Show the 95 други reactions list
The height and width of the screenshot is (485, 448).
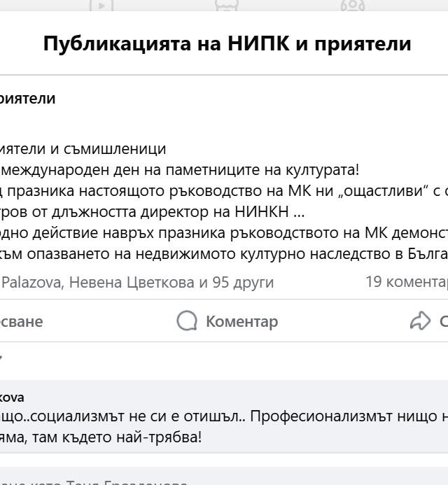point(243,282)
